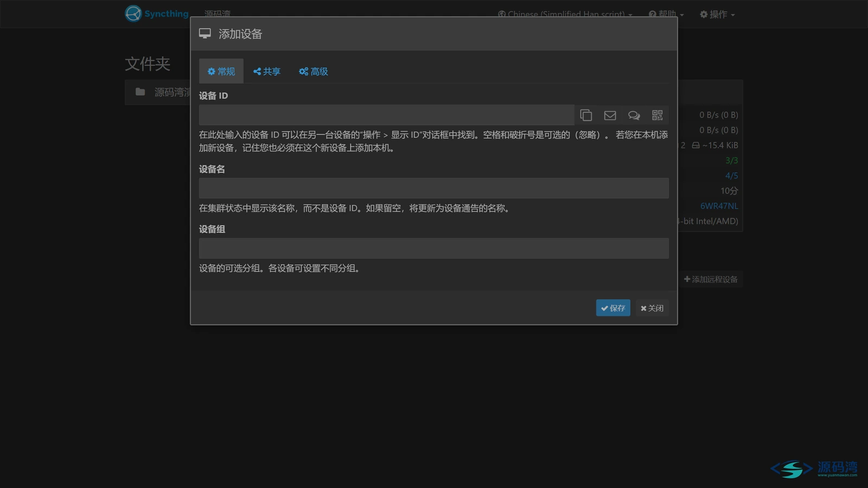The image size is (868, 488).
Task: Focus the 设备 ID input field
Action: 386,115
